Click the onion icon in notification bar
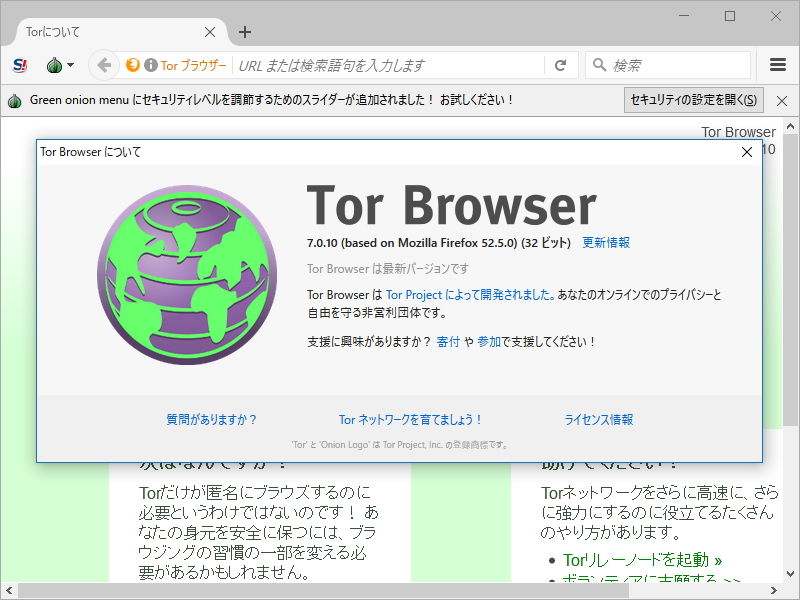The height and width of the screenshot is (600, 800). pyautogui.click(x=15, y=101)
